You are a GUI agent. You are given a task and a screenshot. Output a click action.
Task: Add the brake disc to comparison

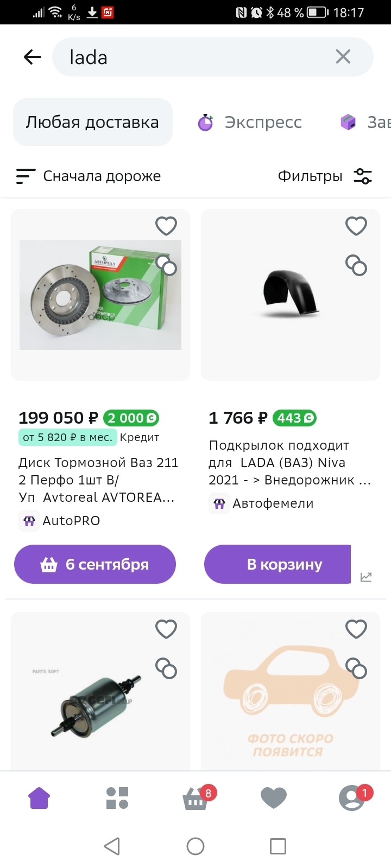pos(167,266)
